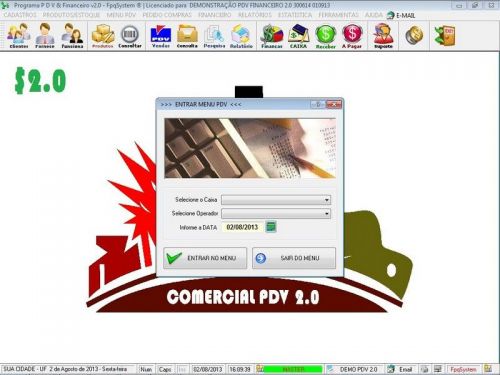The width and height of the screenshot is (500, 375).
Task: Expand the Selecione o Caixa dropdown
Action: coord(327,200)
